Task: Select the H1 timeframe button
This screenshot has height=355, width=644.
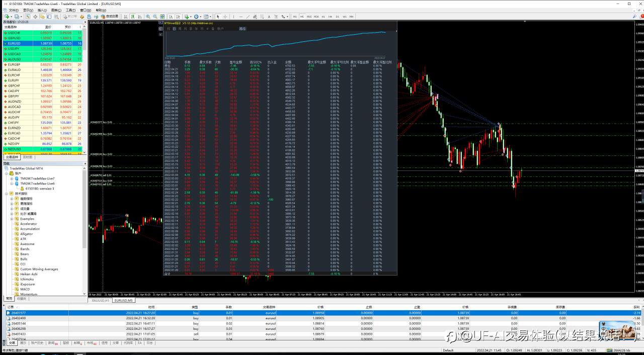Action: pyautogui.click(x=323, y=17)
